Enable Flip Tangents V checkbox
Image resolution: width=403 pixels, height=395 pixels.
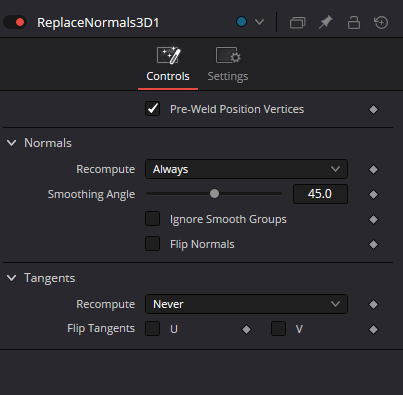pyautogui.click(x=278, y=329)
